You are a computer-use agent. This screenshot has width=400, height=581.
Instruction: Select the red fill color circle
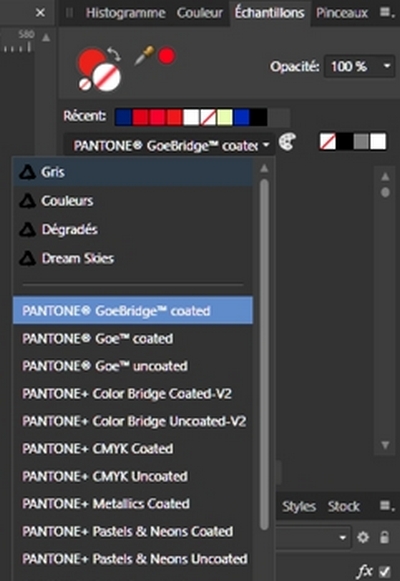[91, 61]
